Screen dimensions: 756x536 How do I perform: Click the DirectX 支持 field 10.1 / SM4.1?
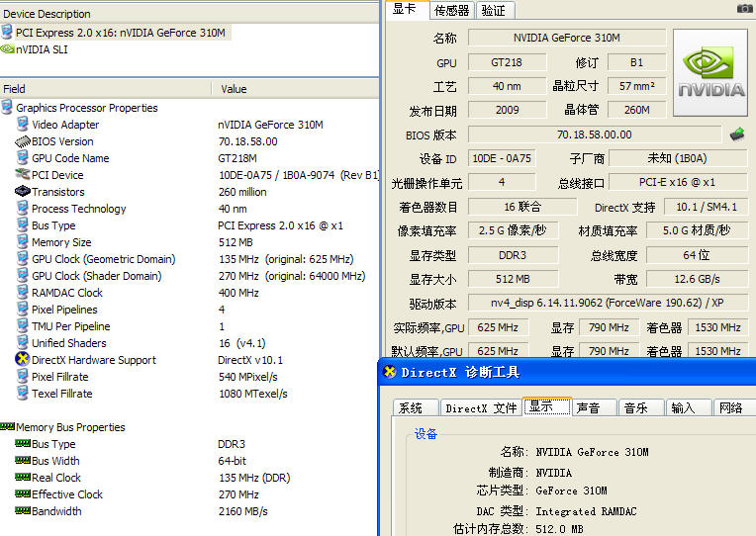(x=706, y=207)
